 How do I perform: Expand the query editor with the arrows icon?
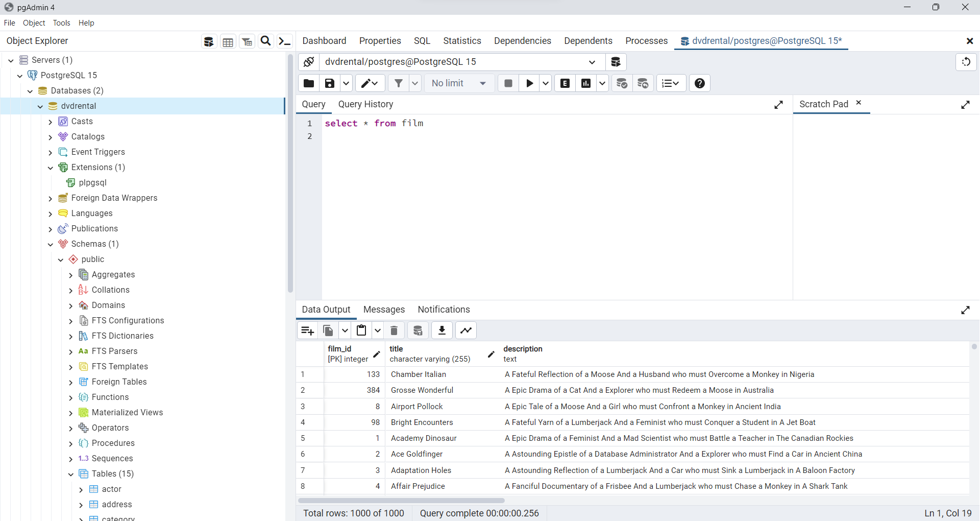click(x=779, y=105)
